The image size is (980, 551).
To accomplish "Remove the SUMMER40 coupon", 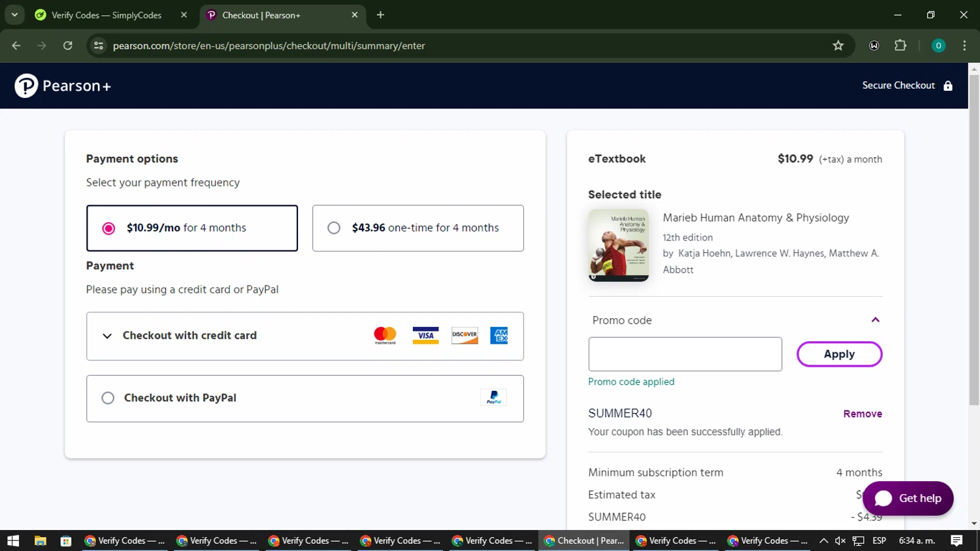I will coord(862,414).
